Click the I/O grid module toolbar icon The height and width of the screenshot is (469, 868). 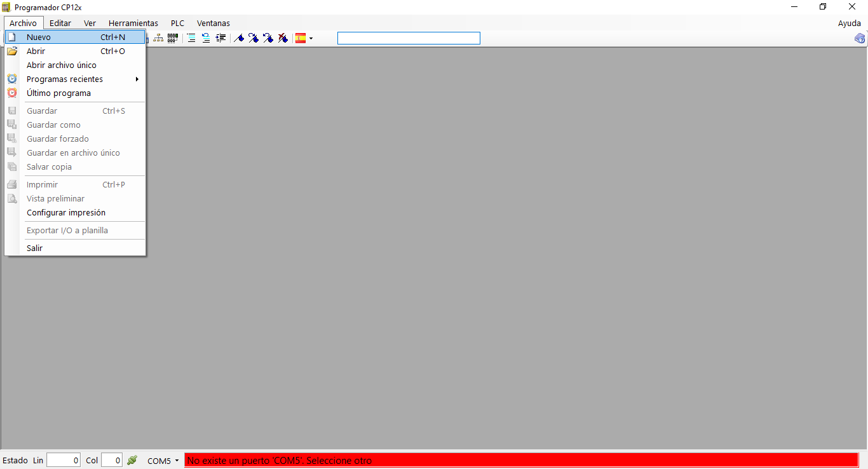(173, 38)
